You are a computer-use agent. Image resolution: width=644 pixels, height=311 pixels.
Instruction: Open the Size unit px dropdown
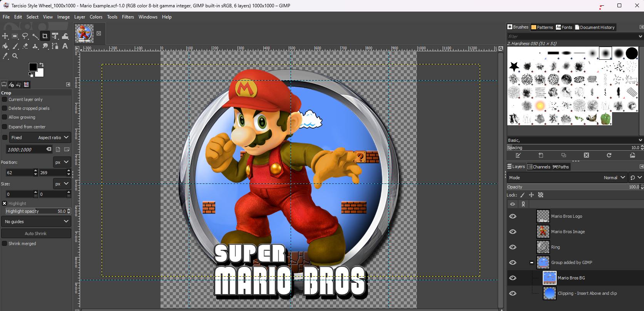(62, 184)
